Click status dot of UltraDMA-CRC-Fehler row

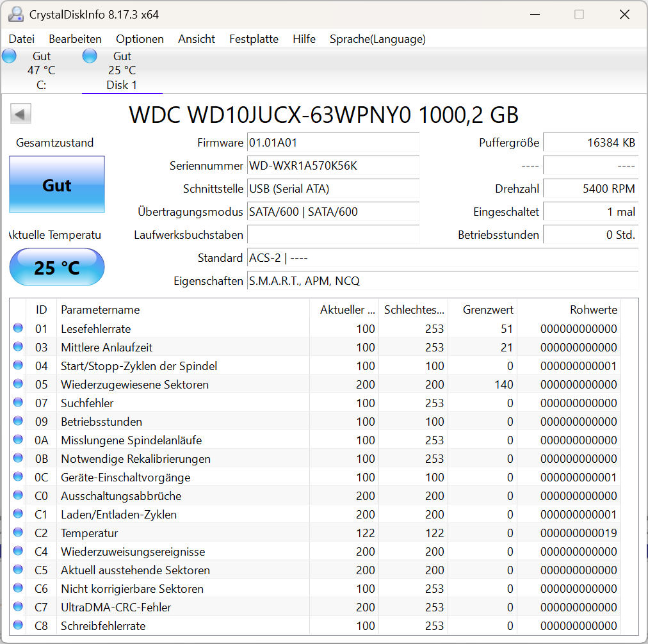[18, 607]
